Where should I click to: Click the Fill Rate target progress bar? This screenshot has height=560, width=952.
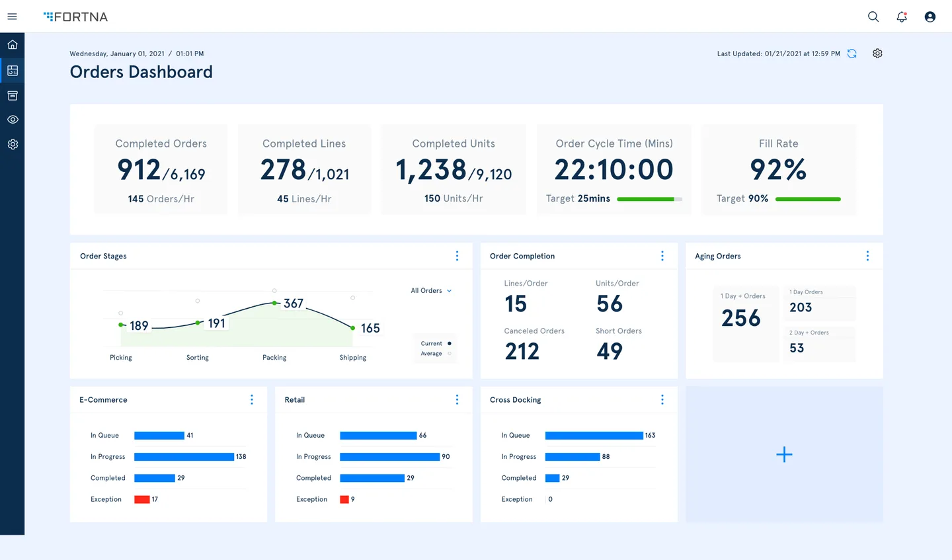pyautogui.click(x=808, y=198)
